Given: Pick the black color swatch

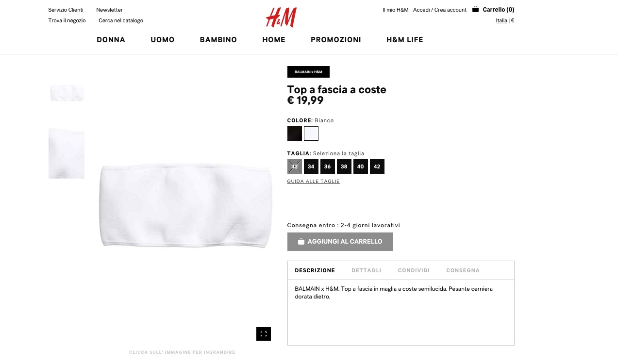Looking at the screenshot, I should [x=295, y=133].
